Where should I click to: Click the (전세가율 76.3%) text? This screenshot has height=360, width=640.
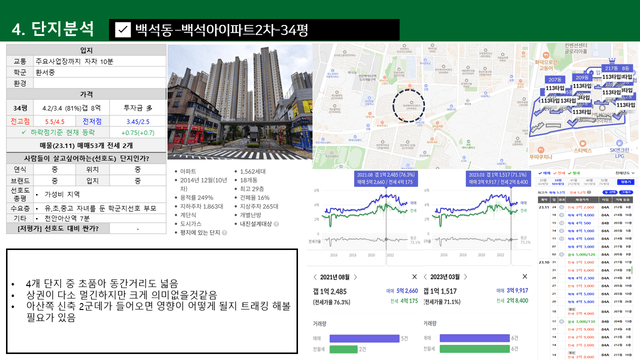click(331, 302)
